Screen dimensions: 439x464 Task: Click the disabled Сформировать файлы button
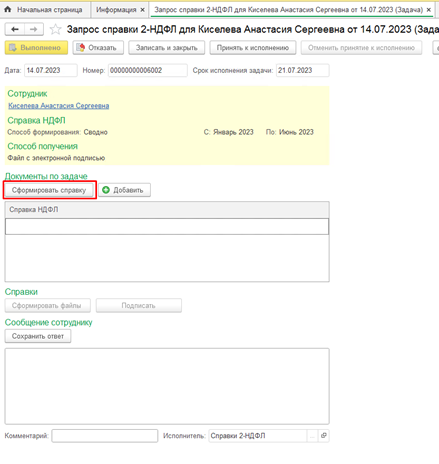[47, 305]
